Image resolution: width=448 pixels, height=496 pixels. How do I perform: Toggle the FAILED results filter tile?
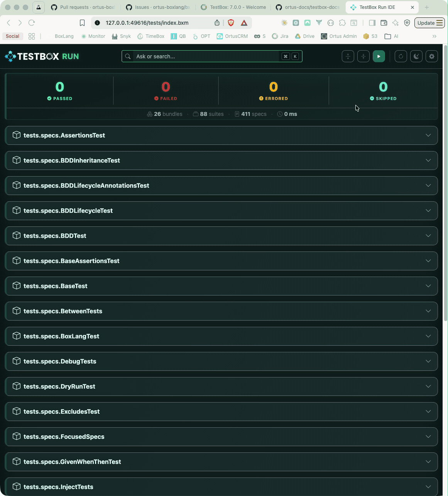(166, 91)
